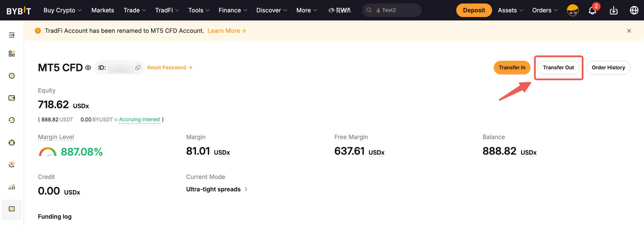Open Order History
The width and height of the screenshot is (644, 226).
point(608,68)
